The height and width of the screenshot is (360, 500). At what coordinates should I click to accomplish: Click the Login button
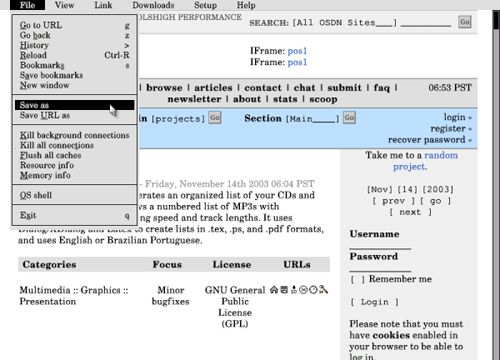click(374, 302)
